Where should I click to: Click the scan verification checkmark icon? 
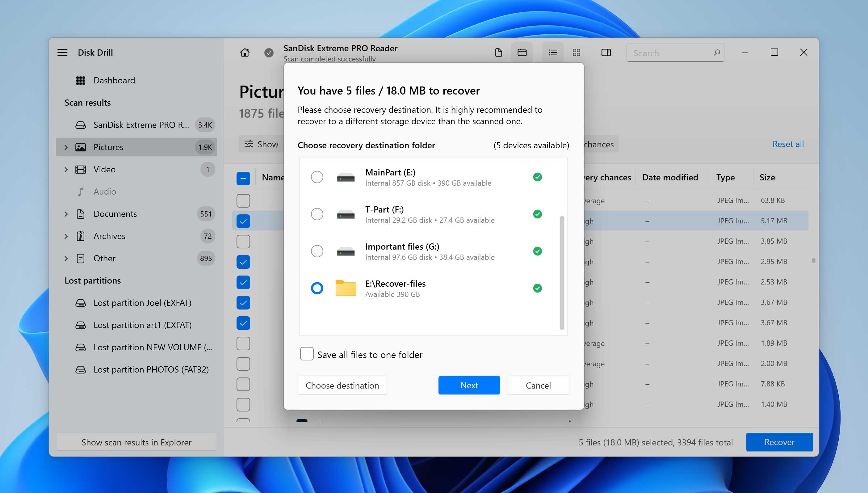[270, 53]
